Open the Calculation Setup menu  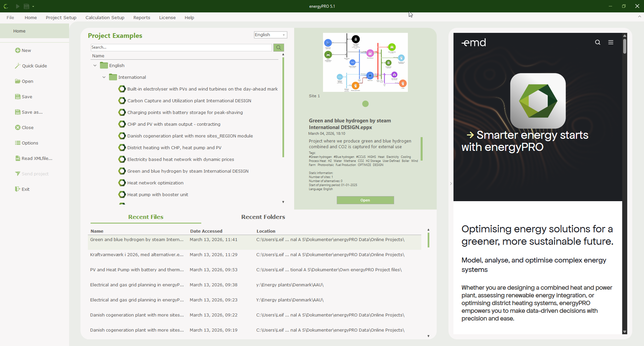[x=105, y=17]
